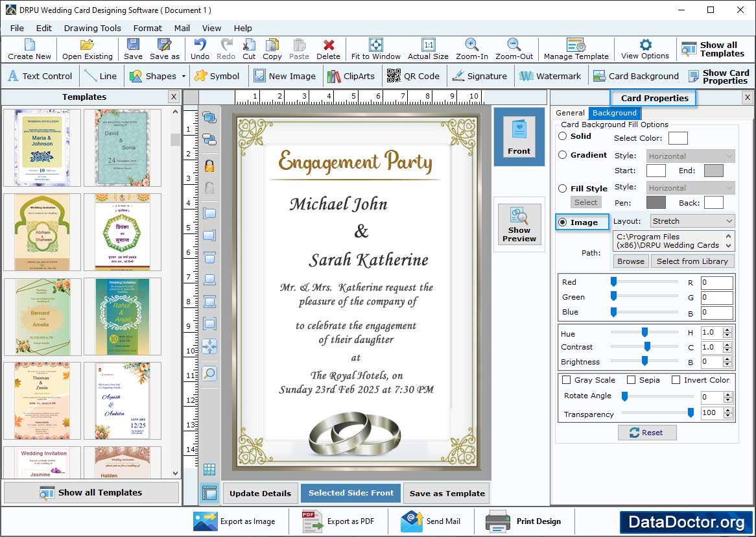The image size is (756, 537).
Task: Click Export as PDF
Action: tap(338, 521)
